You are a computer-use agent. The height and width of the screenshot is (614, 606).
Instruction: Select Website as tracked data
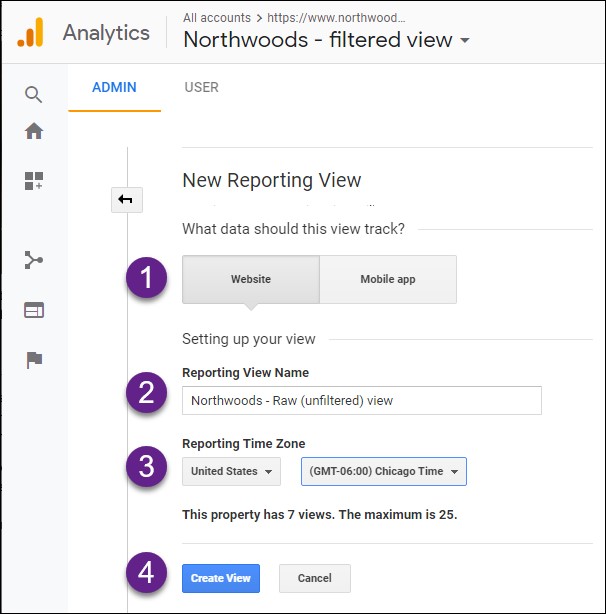coord(251,279)
